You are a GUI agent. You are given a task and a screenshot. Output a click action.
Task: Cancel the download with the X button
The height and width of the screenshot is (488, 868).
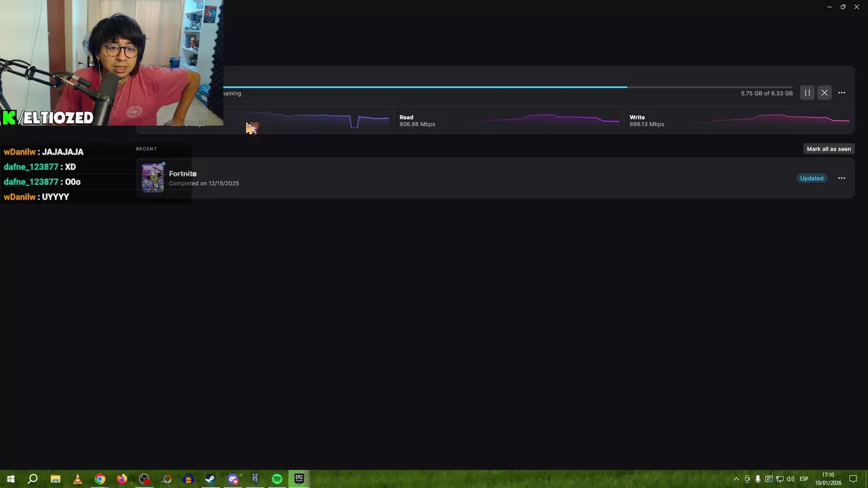[x=824, y=93]
